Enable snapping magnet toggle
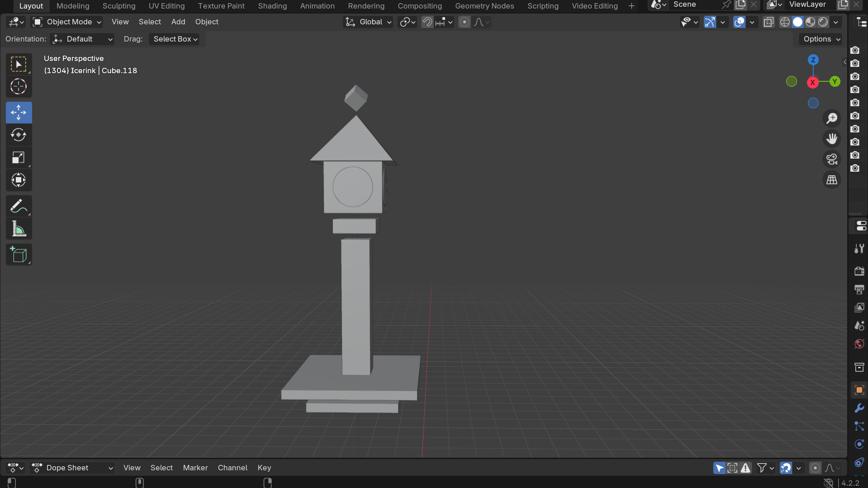The image size is (868, 488). coord(427,22)
